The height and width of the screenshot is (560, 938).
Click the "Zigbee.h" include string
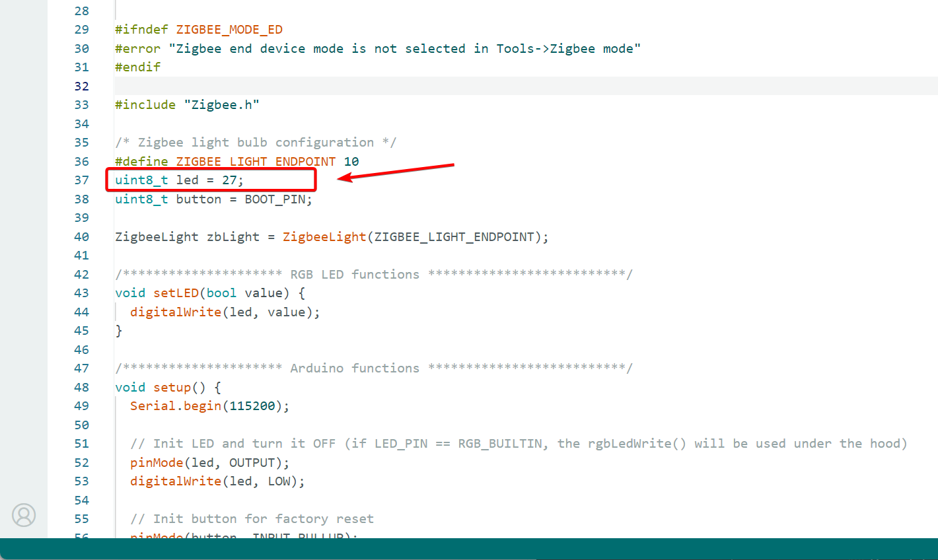tap(221, 105)
